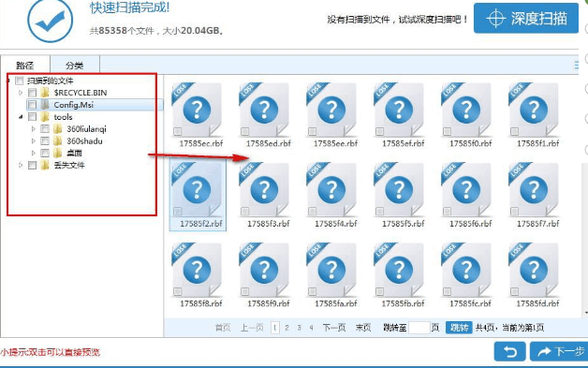Expand the 丢失文件 tree node
This screenshot has width=588, height=368.
(x=21, y=165)
